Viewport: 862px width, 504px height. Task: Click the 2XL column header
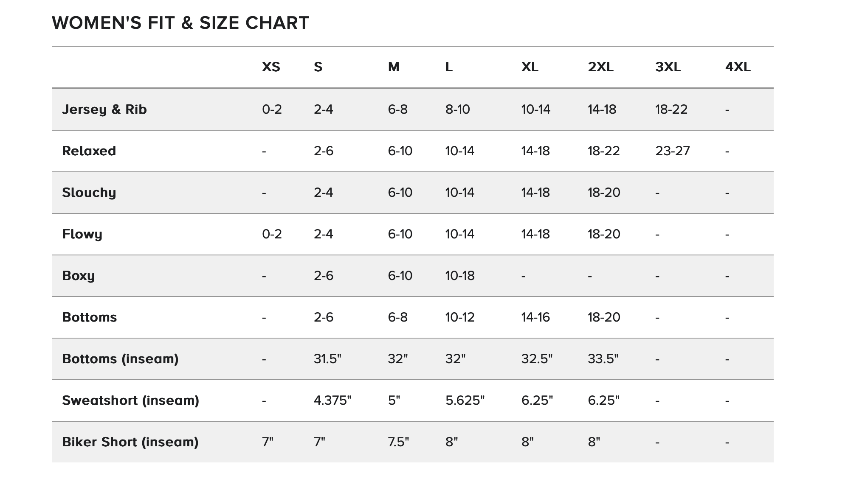(600, 67)
